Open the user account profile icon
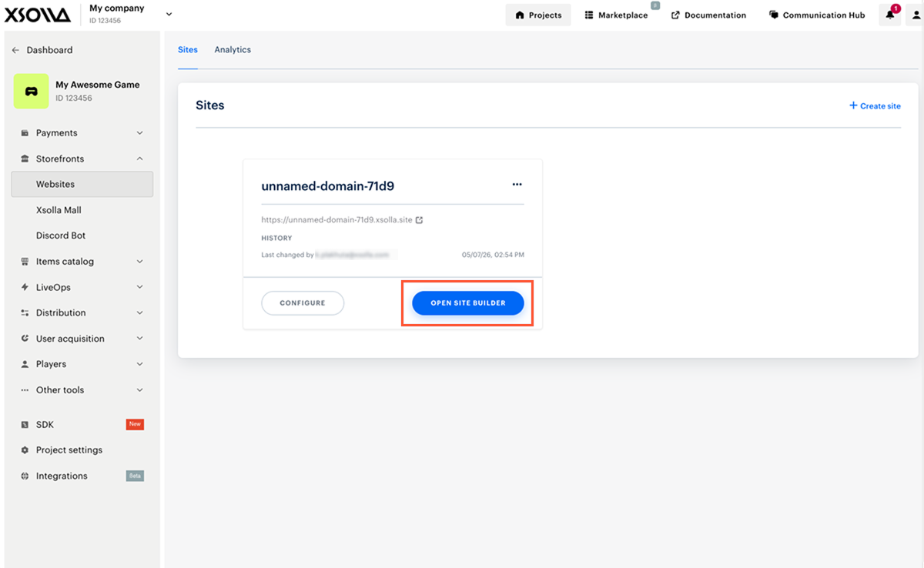This screenshot has height=568, width=924. pyautogui.click(x=916, y=15)
